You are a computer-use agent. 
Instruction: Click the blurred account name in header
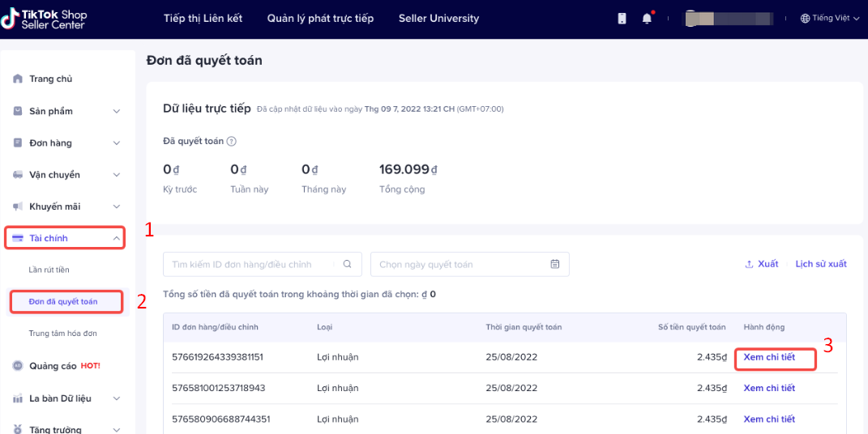[729, 19]
